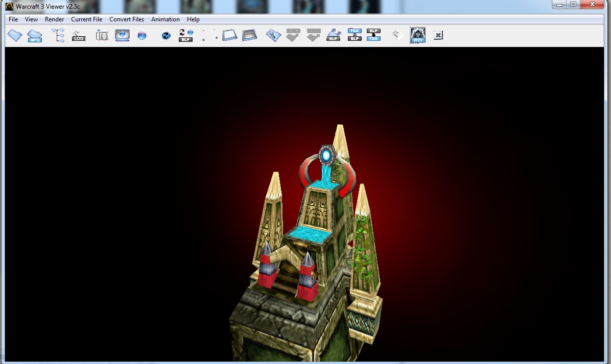Click the reload BLP texture icon
Image resolution: width=611 pixels, height=364 pixels.
[186, 35]
